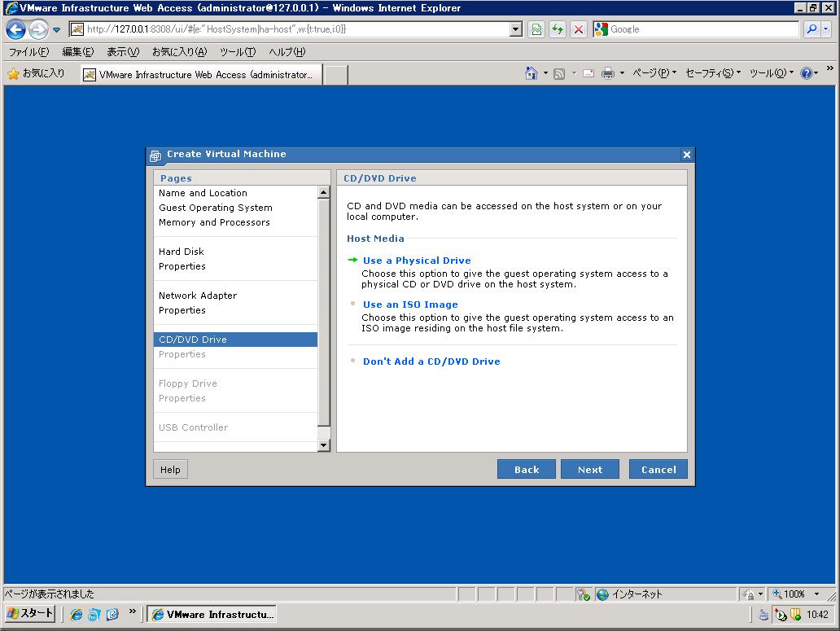Click the search magnifier icon
The height and width of the screenshot is (631, 840).
click(812, 29)
